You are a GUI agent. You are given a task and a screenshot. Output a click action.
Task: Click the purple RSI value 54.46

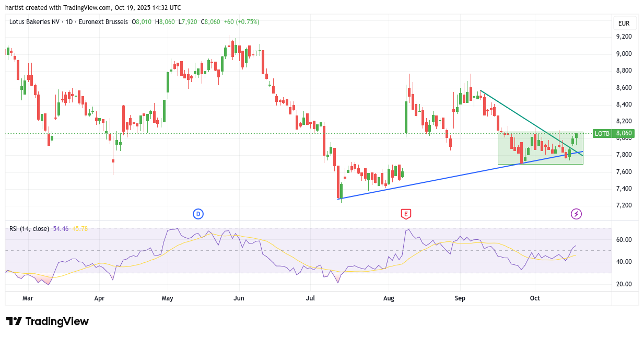click(x=61, y=229)
